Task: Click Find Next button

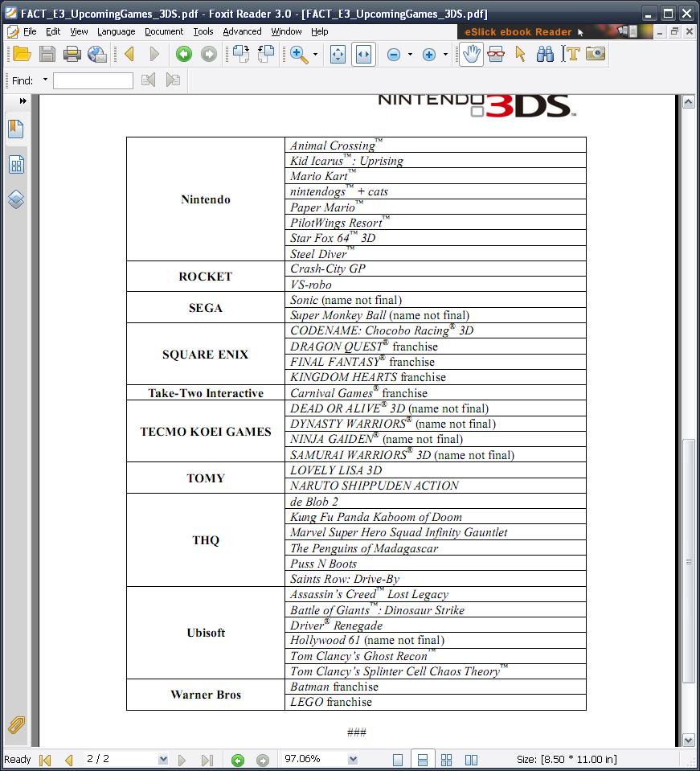Action: pos(173,80)
